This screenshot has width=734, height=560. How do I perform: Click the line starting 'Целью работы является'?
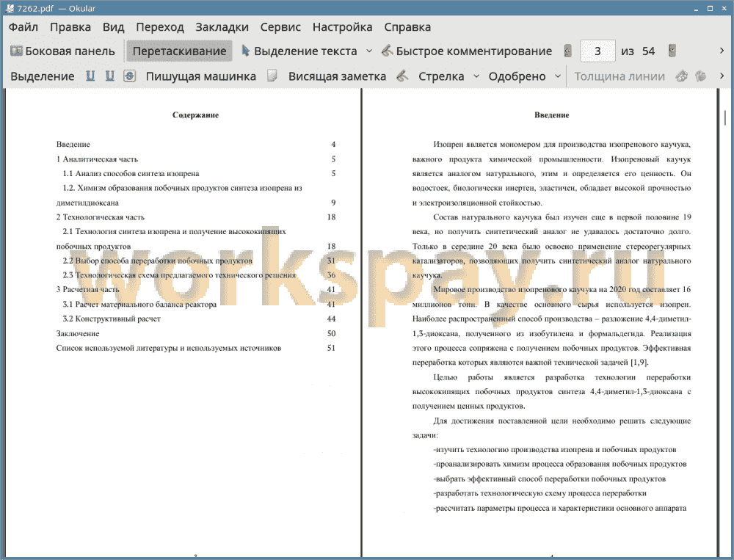pos(562,377)
